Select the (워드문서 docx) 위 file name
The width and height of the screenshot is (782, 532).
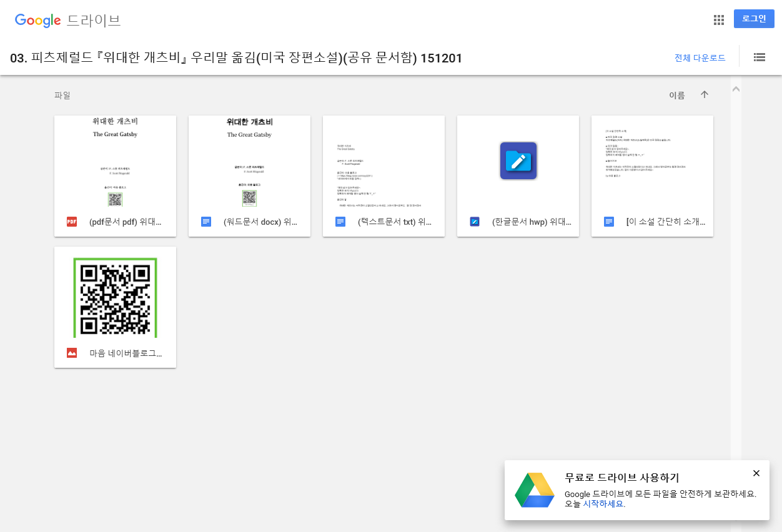pos(260,222)
